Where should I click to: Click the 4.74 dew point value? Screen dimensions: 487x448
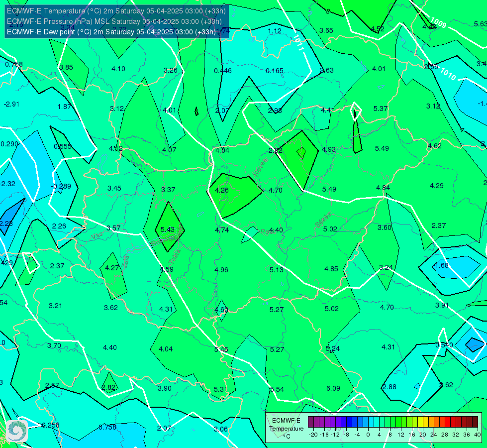[x=222, y=230]
